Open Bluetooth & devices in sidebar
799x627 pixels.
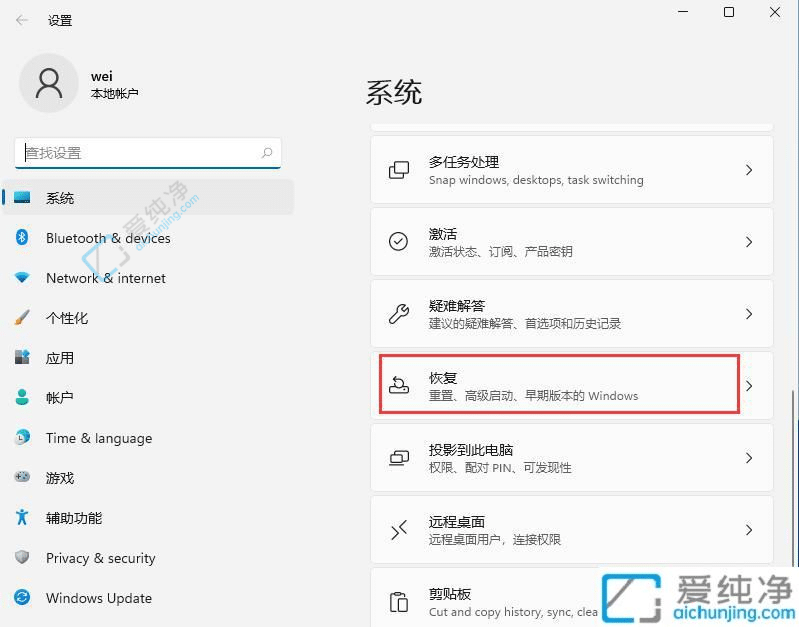click(x=148, y=238)
